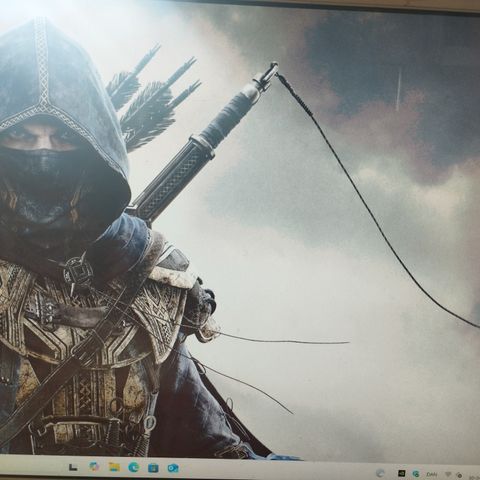This screenshot has width=480, height=480.
Task: Open the Wi-Fi network tray icon
Action: pos(449,474)
